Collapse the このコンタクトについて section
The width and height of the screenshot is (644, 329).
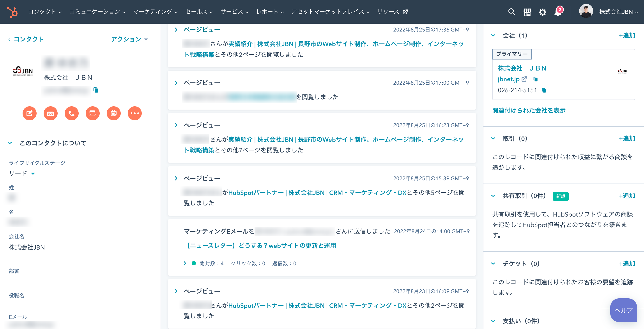click(10, 143)
